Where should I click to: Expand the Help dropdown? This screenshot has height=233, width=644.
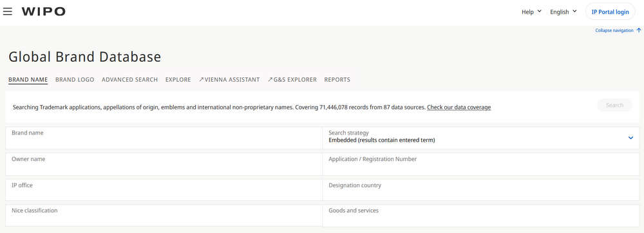(531, 12)
